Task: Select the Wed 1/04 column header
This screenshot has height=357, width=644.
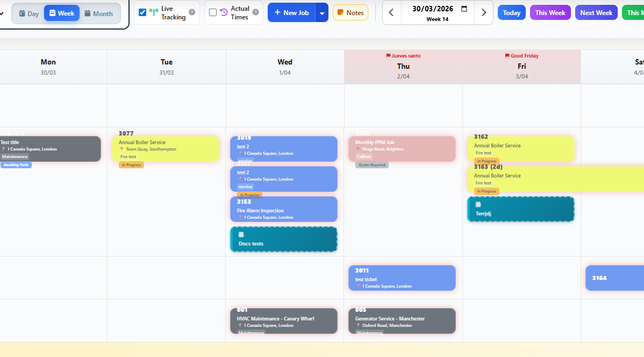Action: [x=284, y=67]
